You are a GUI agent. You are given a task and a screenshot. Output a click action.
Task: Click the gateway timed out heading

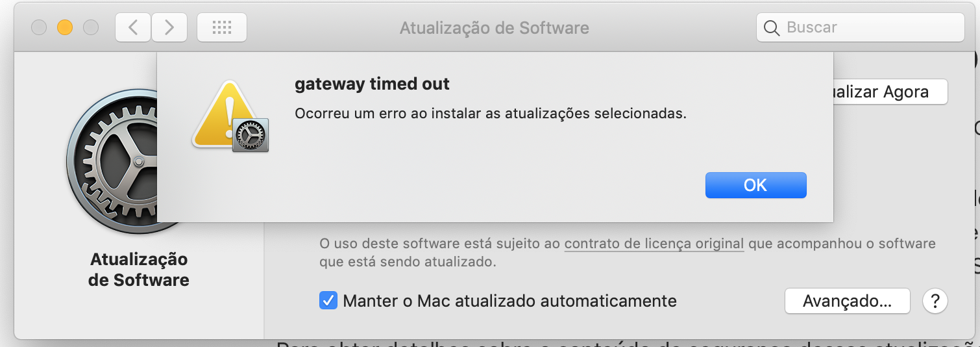pos(372,84)
